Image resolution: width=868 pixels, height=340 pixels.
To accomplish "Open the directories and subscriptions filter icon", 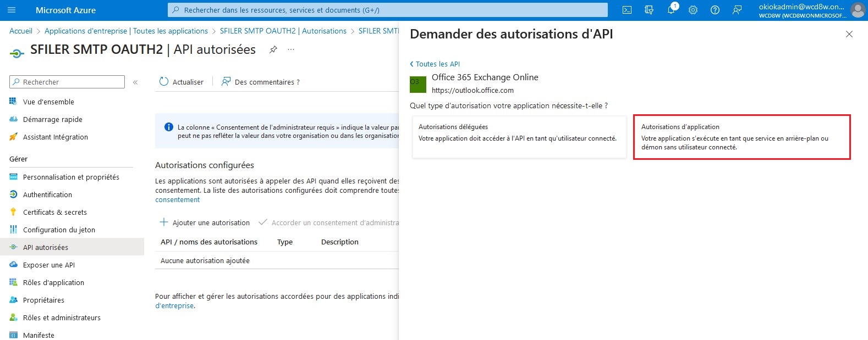I will click(649, 10).
